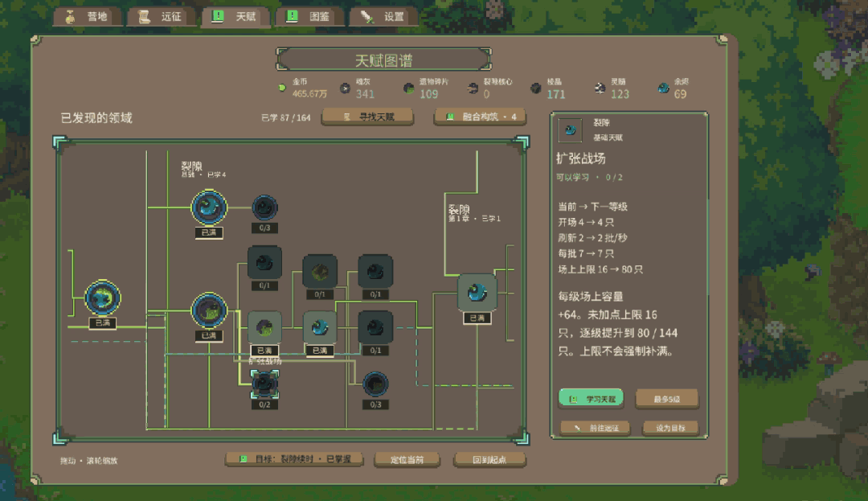Click the 寻找天赋 button

point(367,117)
